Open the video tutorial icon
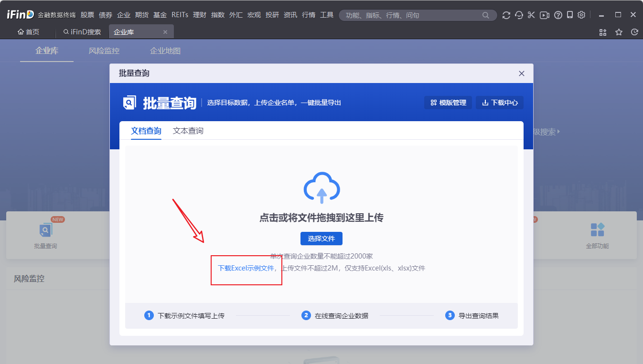 (x=544, y=15)
